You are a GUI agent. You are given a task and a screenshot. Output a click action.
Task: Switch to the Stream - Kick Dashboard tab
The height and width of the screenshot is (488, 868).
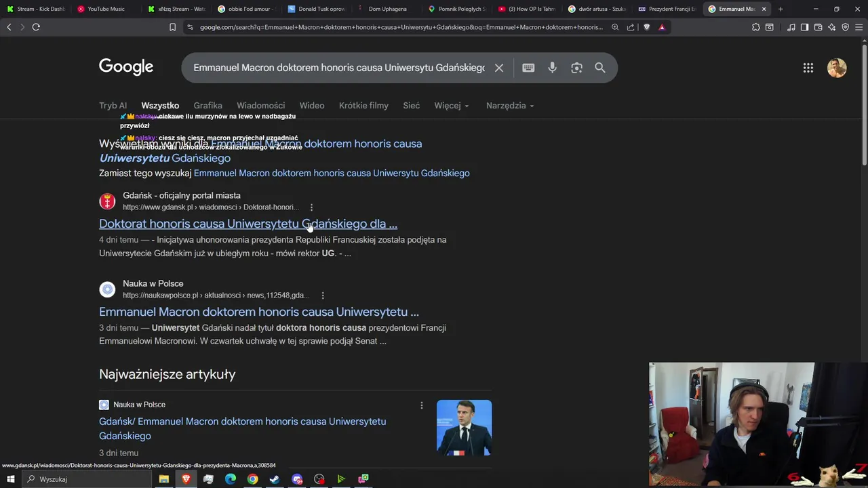[35, 9]
